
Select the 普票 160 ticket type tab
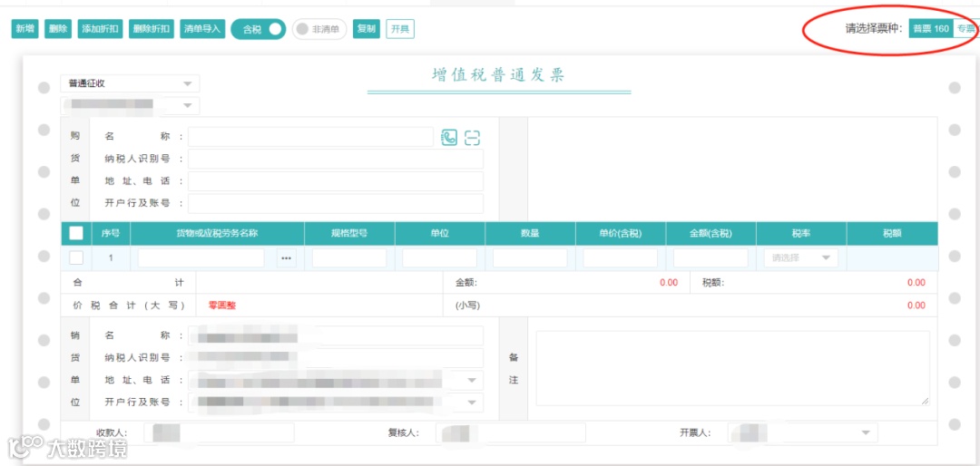click(931, 29)
